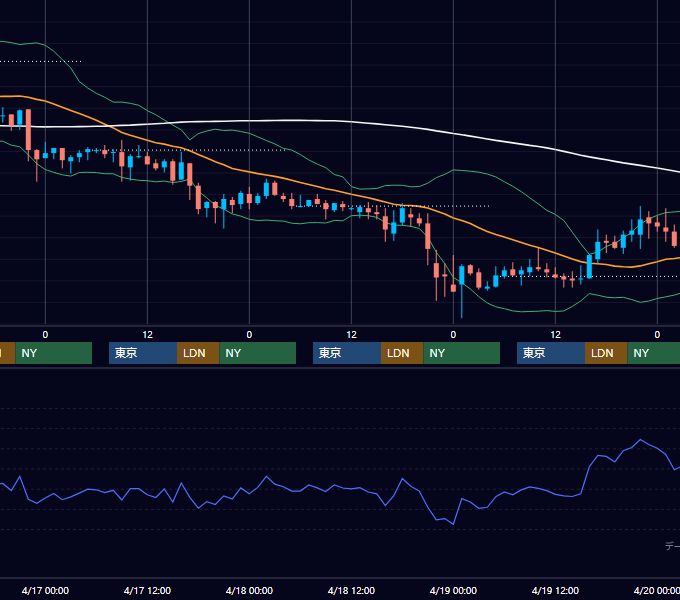Select the LDN session block on 4/18

point(402,353)
